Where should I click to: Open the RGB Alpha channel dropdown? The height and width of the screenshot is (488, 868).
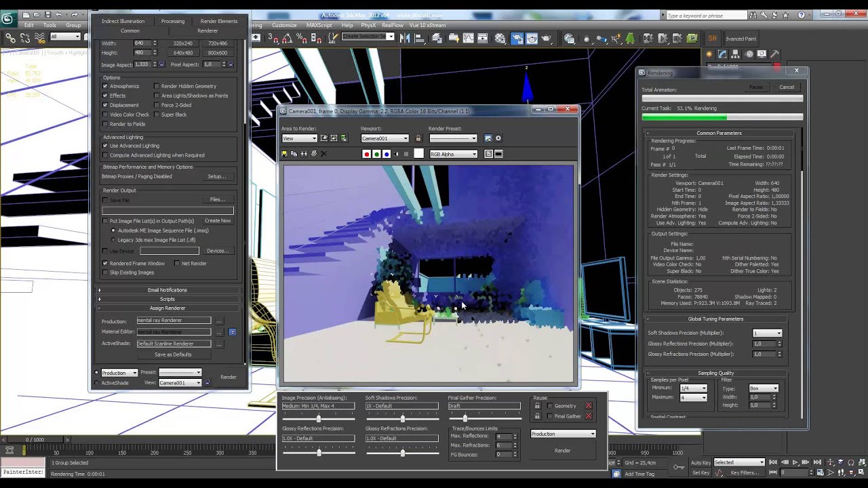point(454,154)
